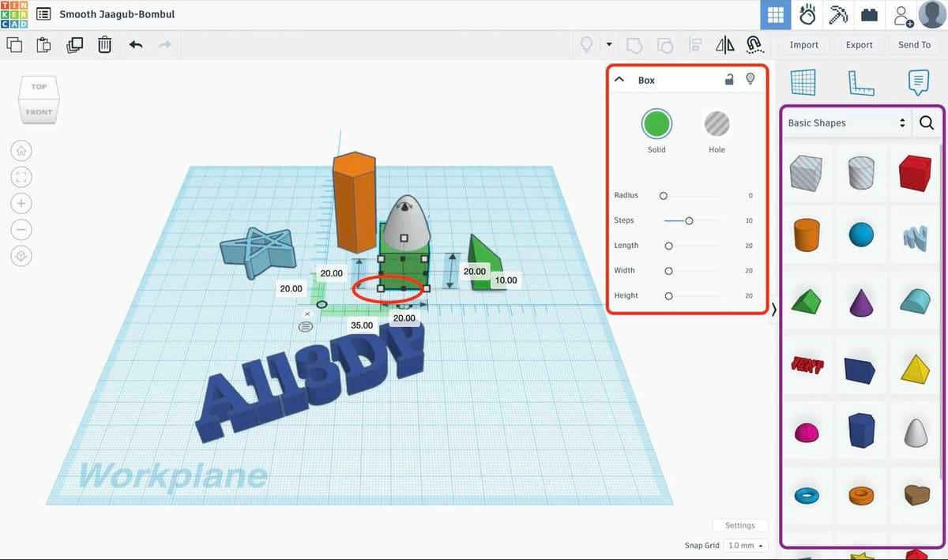This screenshot has height=560, width=948.
Task: Open the Basic Shapes category dropdown
Action: (846, 123)
